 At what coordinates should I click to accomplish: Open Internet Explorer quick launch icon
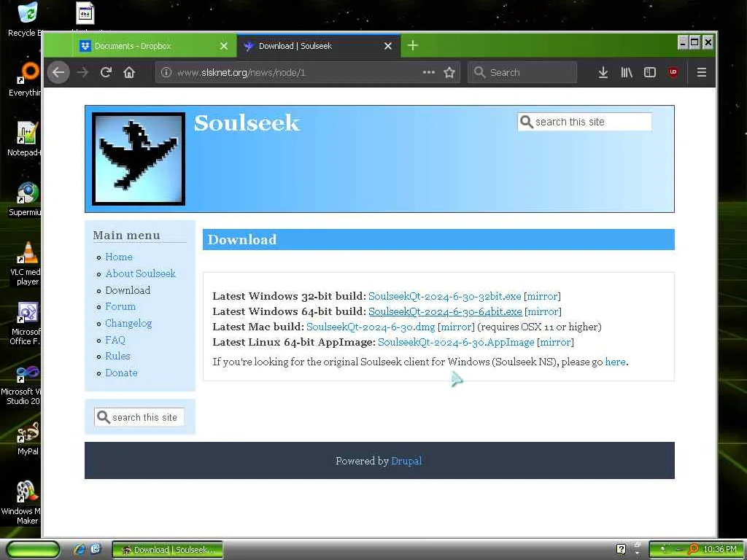tap(79, 549)
